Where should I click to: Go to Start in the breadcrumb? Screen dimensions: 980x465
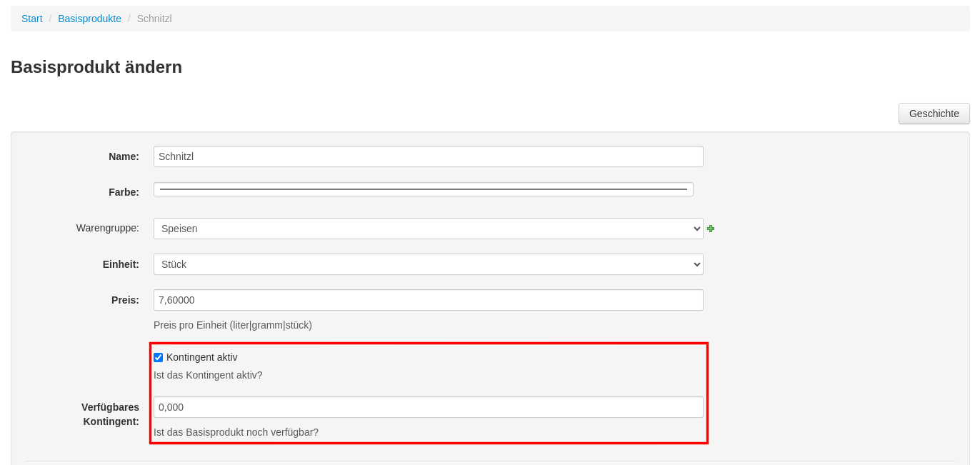32,19
